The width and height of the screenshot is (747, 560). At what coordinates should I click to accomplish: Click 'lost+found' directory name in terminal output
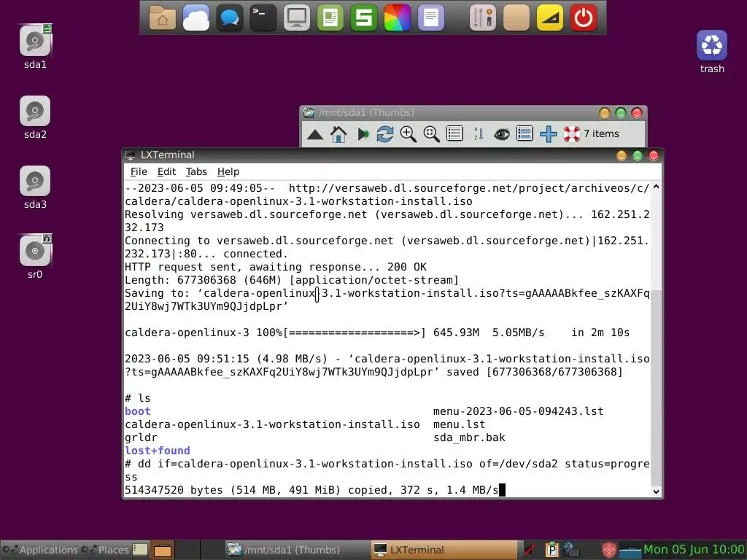point(158,451)
